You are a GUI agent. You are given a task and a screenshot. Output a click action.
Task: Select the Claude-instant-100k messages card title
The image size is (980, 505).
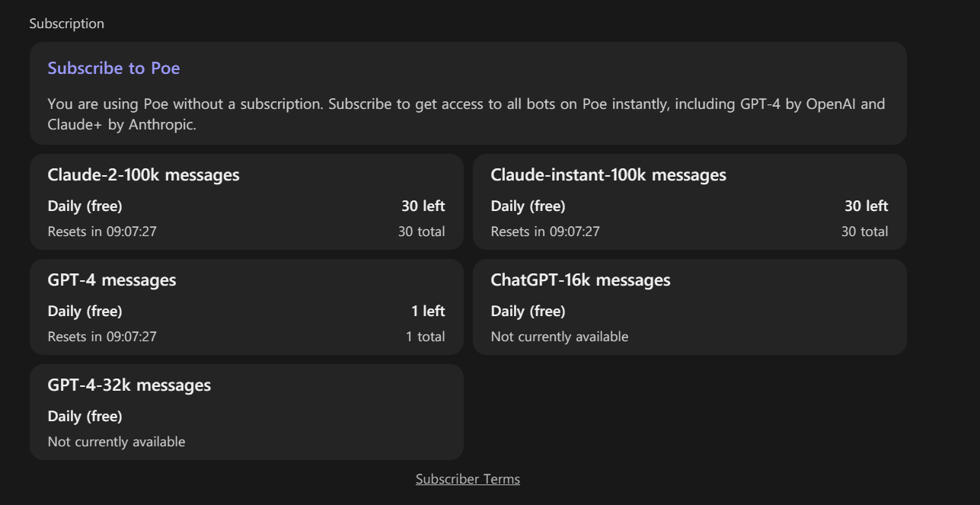coord(608,175)
